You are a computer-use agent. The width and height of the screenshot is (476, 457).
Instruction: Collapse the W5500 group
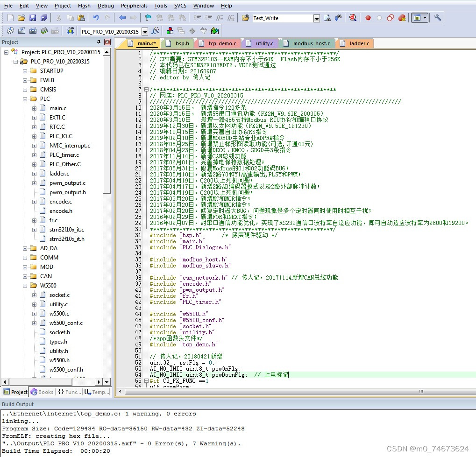point(25,286)
